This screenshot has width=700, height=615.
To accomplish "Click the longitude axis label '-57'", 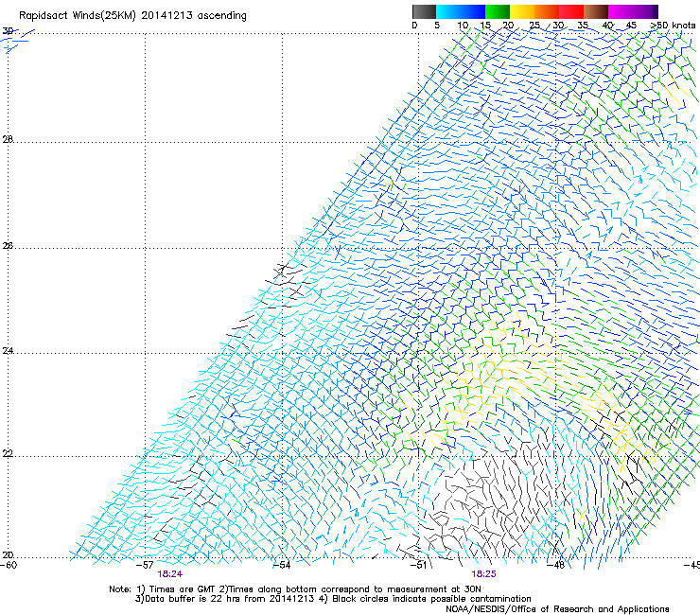I will click(145, 565).
